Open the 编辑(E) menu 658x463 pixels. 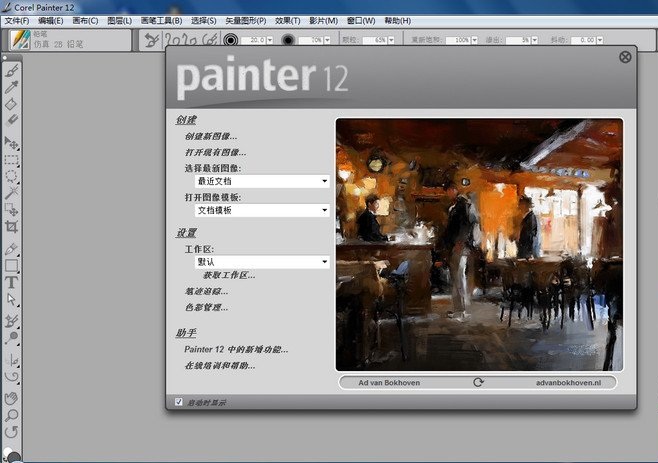(51, 21)
